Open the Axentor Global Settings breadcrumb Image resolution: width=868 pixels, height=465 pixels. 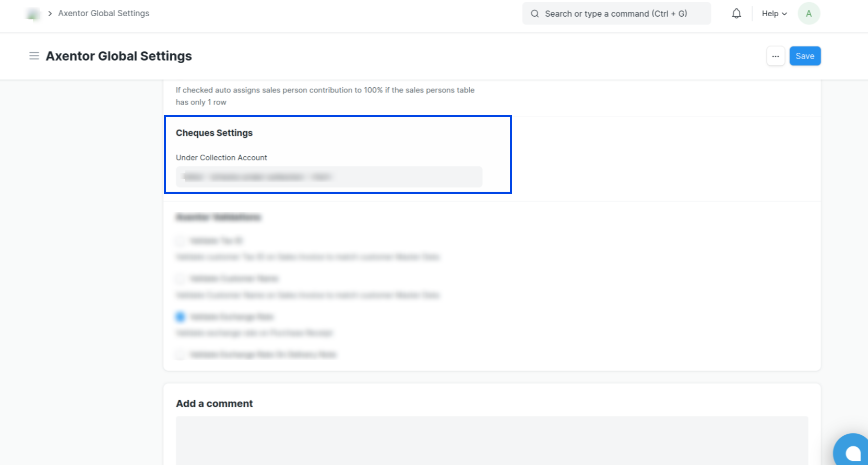tap(103, 14)
